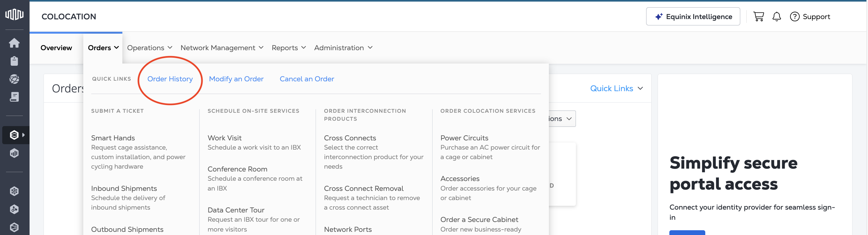Collapse the Orders menu
This screenshot has height=235, width=868.
click(103, 48)
